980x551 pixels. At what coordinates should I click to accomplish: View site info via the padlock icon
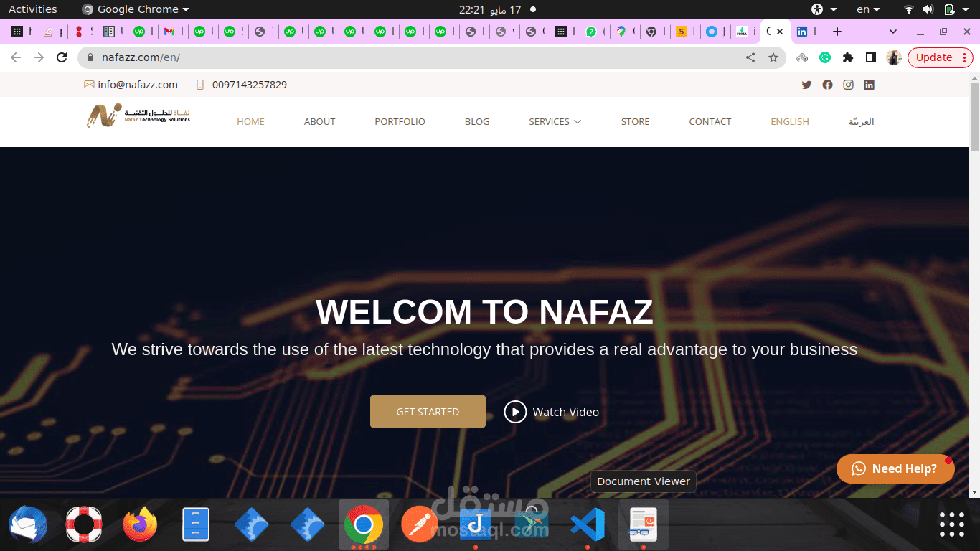(x=90, y=57)
